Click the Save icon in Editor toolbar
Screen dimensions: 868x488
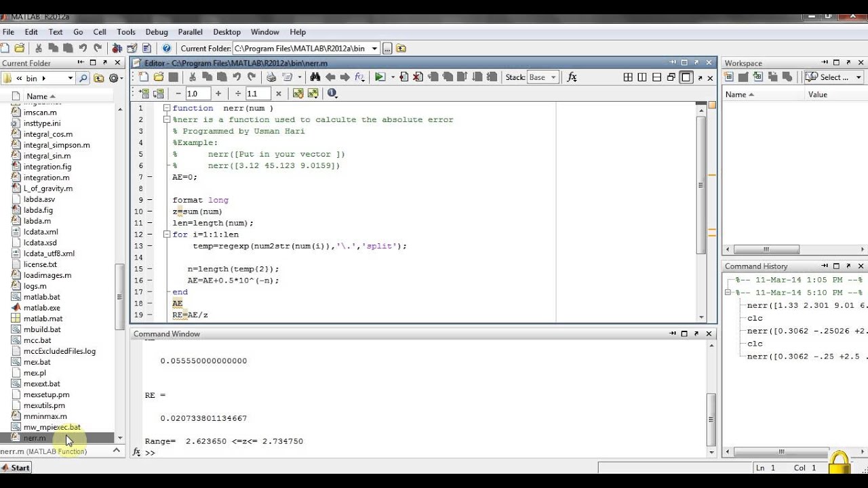[x=174, y=77]
